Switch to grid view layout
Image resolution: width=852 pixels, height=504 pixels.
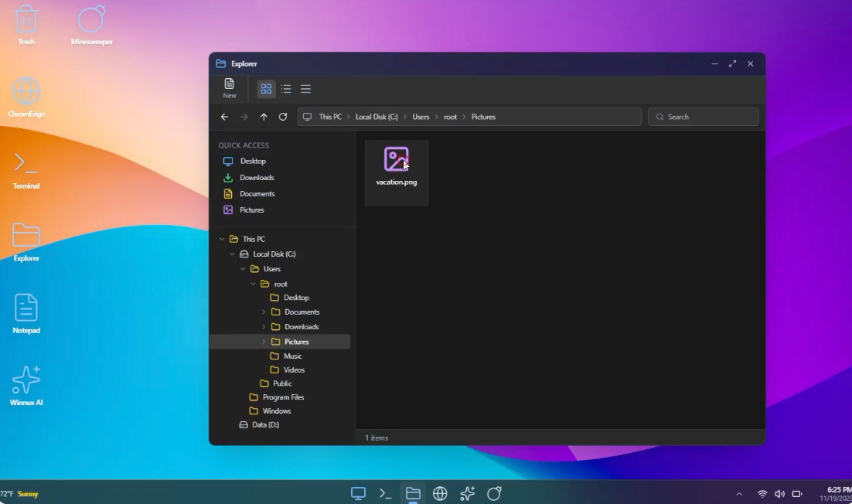[266, 89]
